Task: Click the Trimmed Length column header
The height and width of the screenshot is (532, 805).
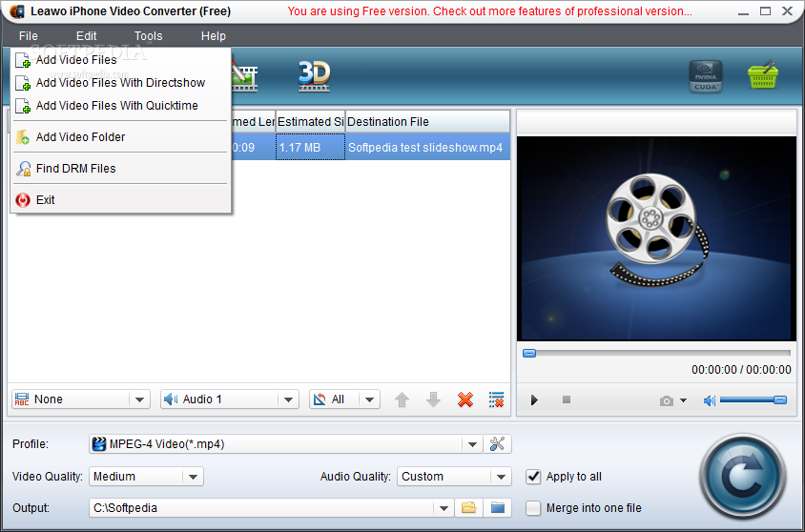Action: pos(253,122)
